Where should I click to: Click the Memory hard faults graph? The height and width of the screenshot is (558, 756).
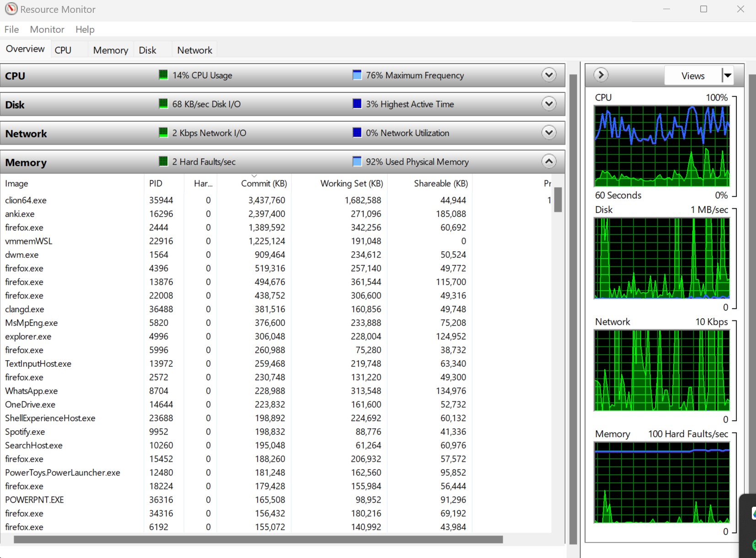[x=661, y=482]
